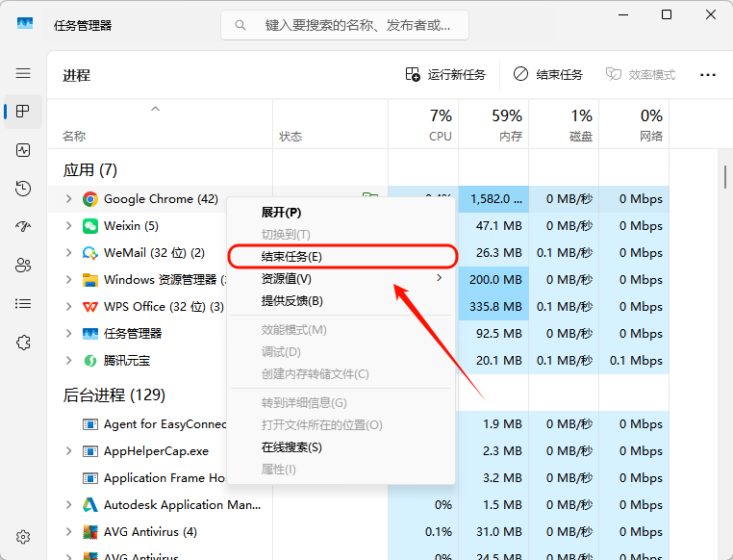Image resolution: width=733 pixels, height=560 pixels.
Task: Expand the Weixin (5) group
Action: coord(68,226)
